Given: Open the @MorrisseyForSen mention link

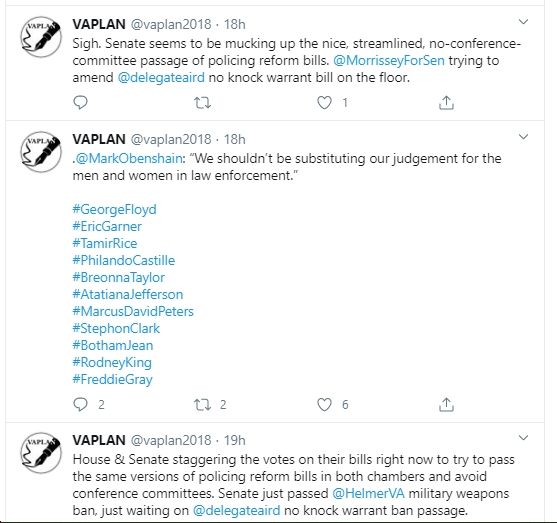Looking at the screenshot, I should click(x=389, y=60).
